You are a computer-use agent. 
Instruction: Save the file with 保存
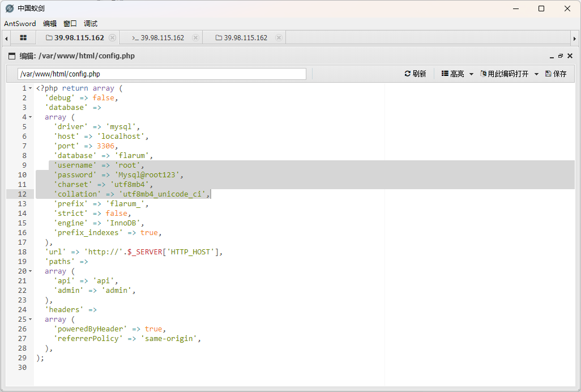coord(556,74)
